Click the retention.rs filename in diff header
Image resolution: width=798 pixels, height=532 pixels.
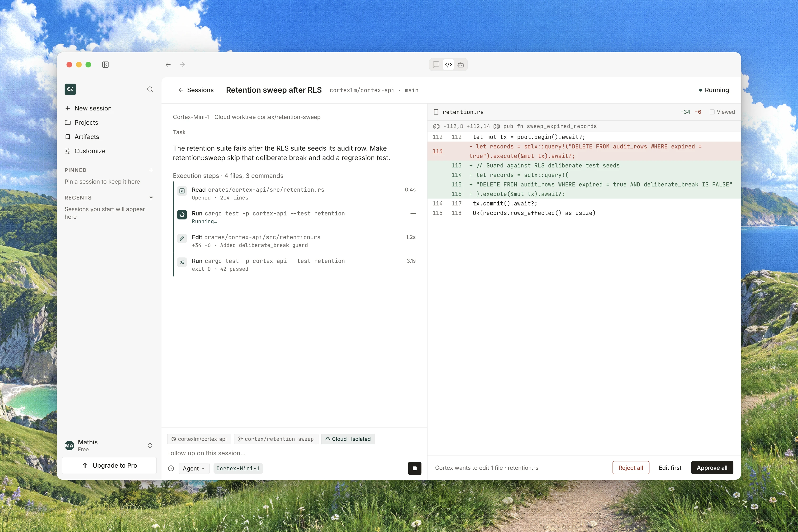click(x=463, y=112)
